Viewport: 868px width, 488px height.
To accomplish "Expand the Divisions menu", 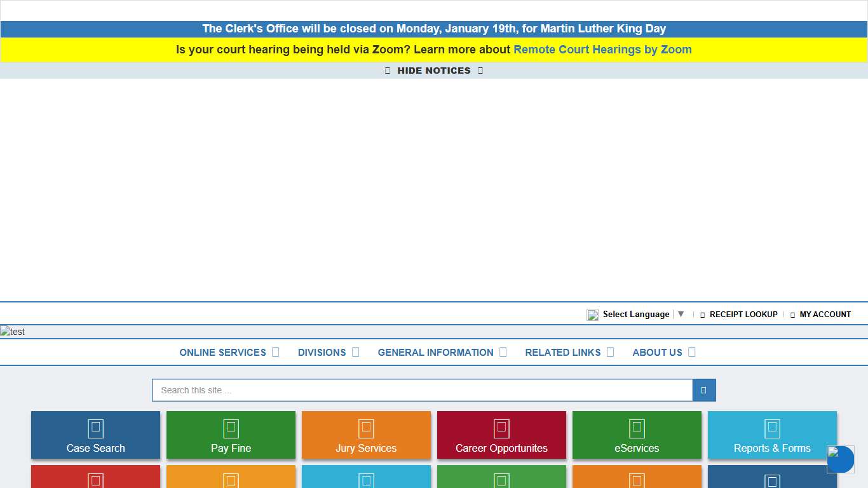I will click(x=322, y=353).
